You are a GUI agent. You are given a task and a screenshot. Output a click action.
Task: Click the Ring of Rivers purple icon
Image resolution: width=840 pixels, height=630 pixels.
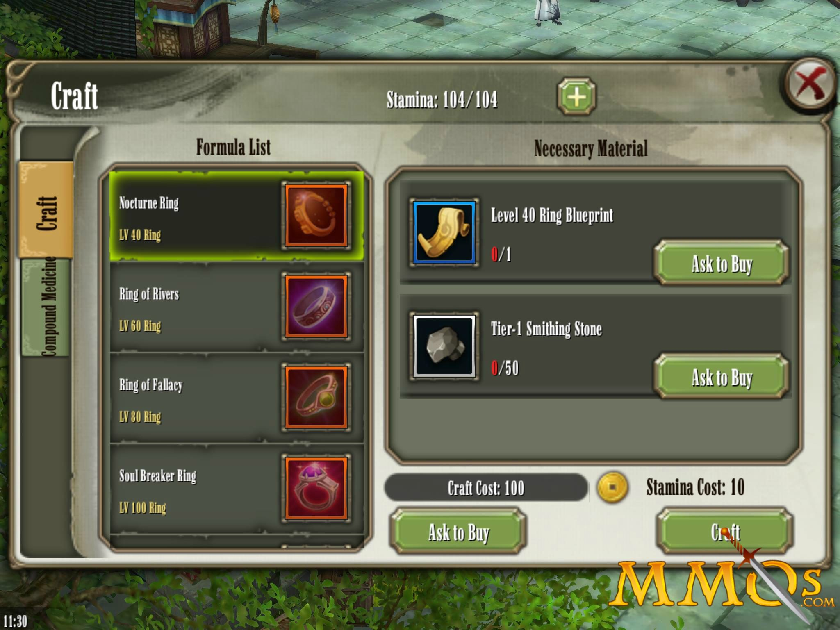[316, 306]
